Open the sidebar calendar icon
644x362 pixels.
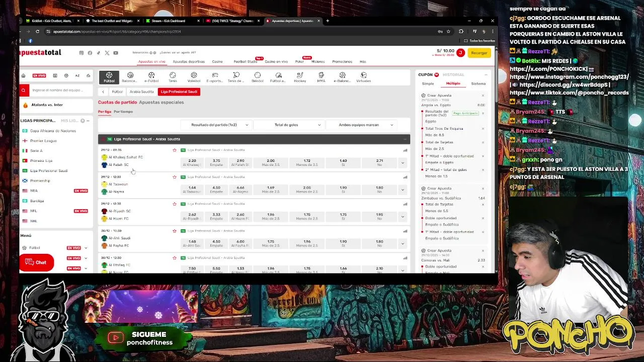point(55,76)
